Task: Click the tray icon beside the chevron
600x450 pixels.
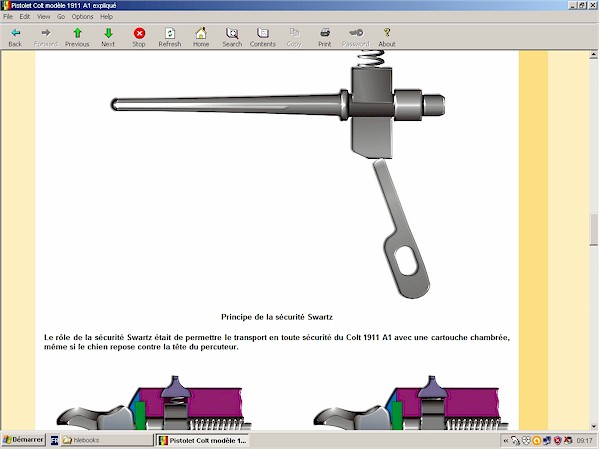Action: [515, 441]
